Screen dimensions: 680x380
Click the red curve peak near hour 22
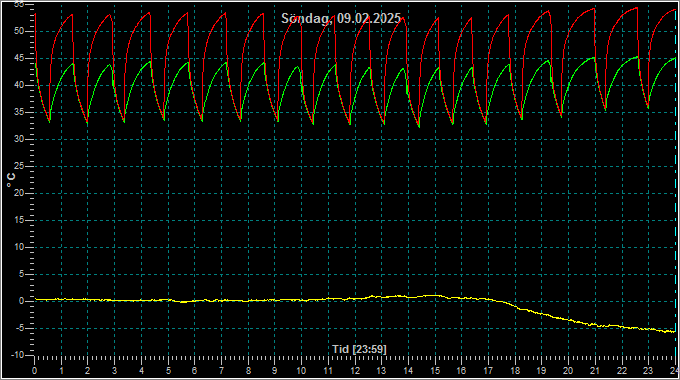pyautogui.click(x=637, y=8)
